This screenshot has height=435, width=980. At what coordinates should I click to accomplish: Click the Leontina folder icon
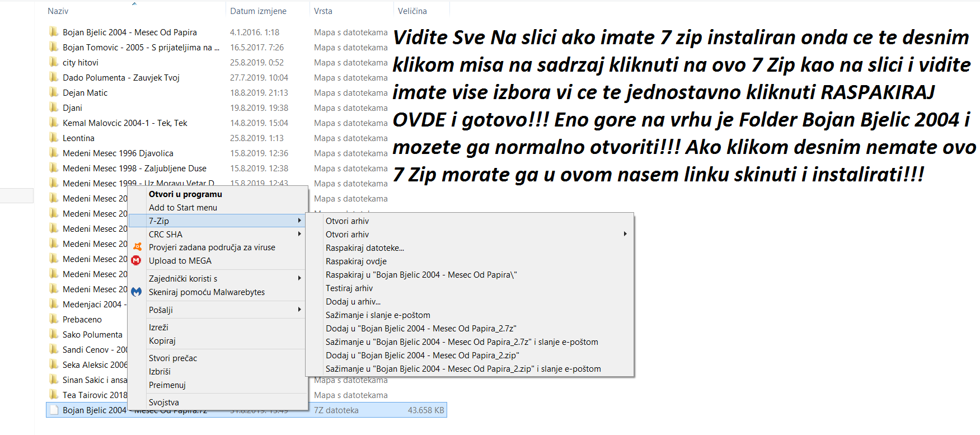pos(54,138)
